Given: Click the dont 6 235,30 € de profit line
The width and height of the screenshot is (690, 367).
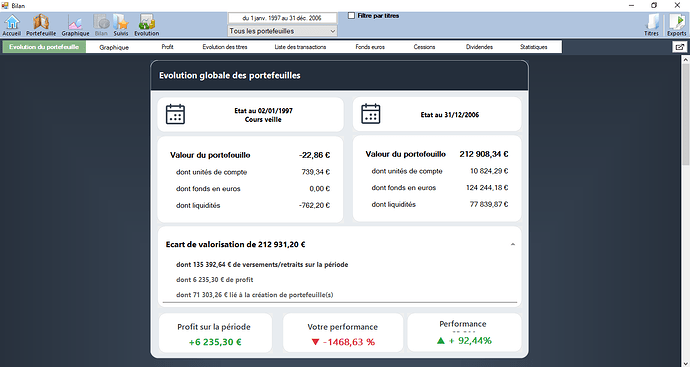Looking at the screenshot, I should pos(214,279).
